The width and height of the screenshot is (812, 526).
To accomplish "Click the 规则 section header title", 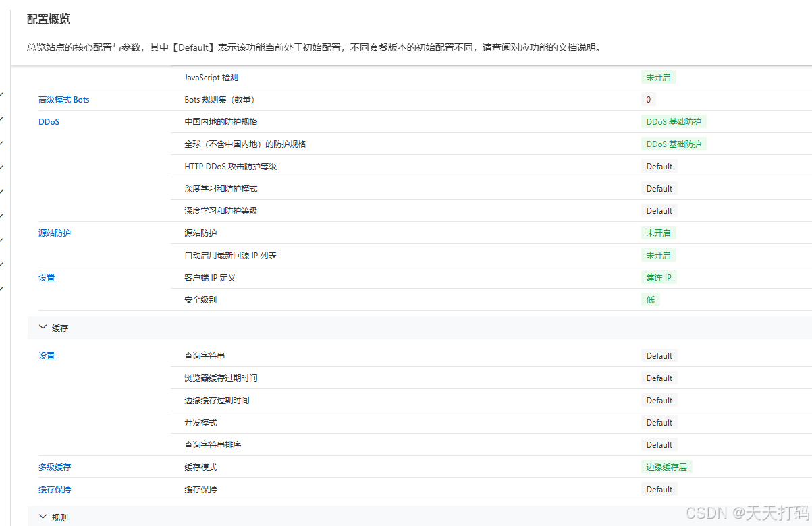I will [60, 518].
